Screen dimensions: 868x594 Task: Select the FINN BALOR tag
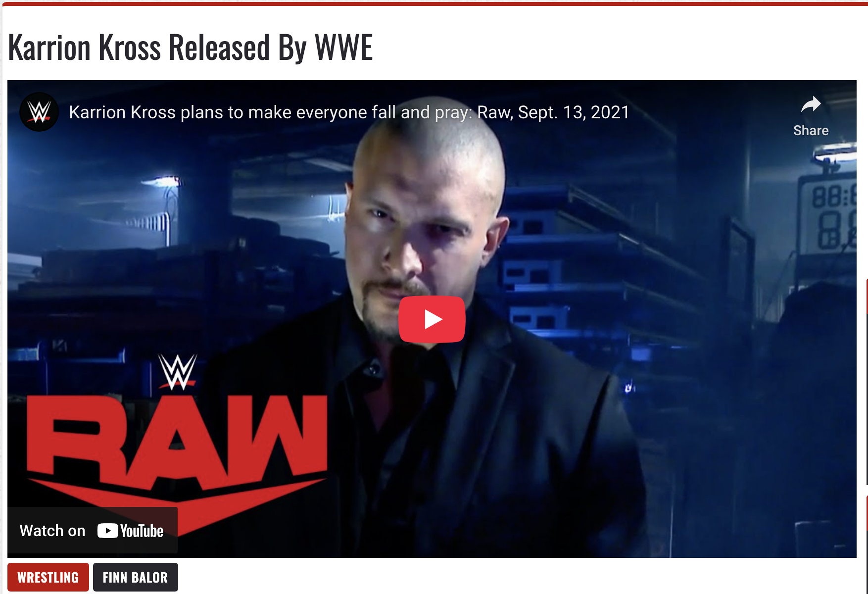[x=135, y=577]
